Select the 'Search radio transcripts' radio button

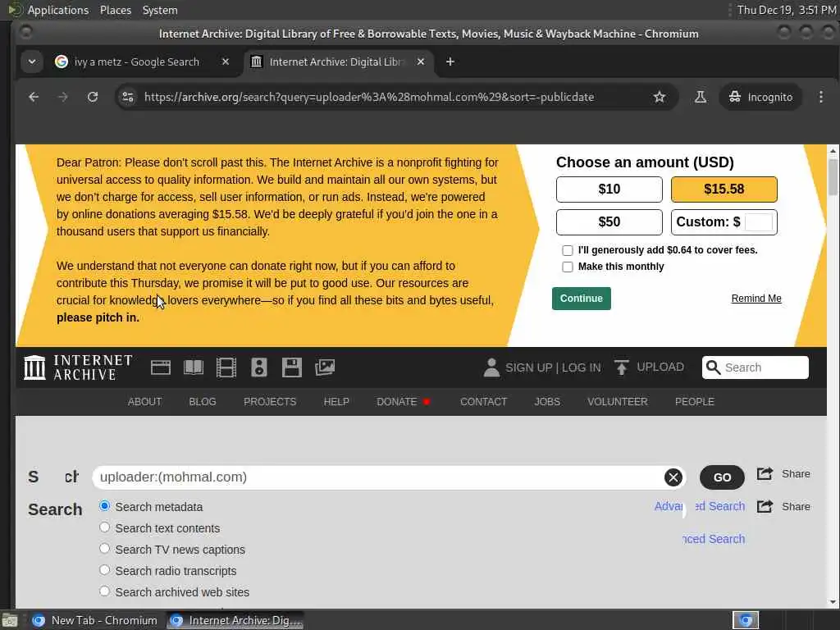coord(104,570)
